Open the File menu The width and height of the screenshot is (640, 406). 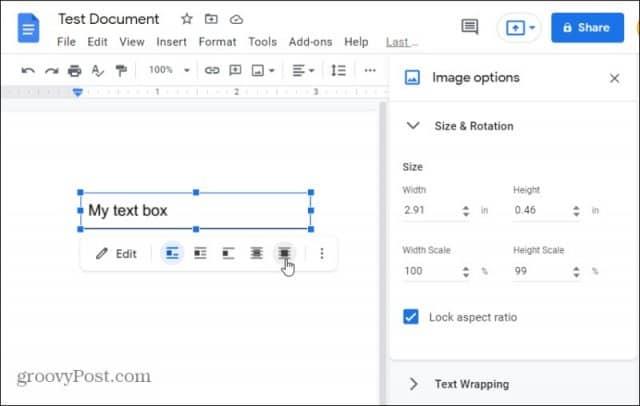66,42
